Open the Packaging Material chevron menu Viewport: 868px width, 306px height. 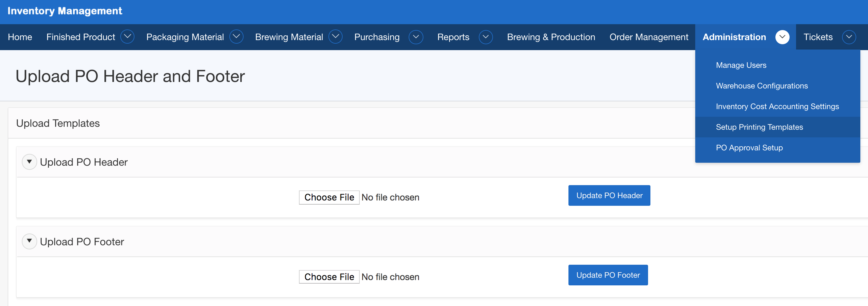click(236, 37)
